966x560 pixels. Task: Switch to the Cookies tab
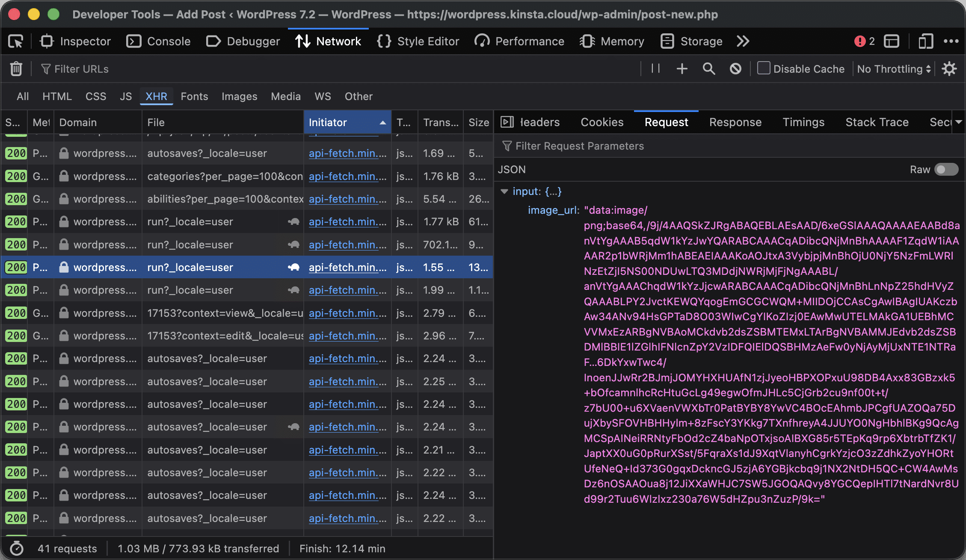pyautogui.click(x=602, y=122)
